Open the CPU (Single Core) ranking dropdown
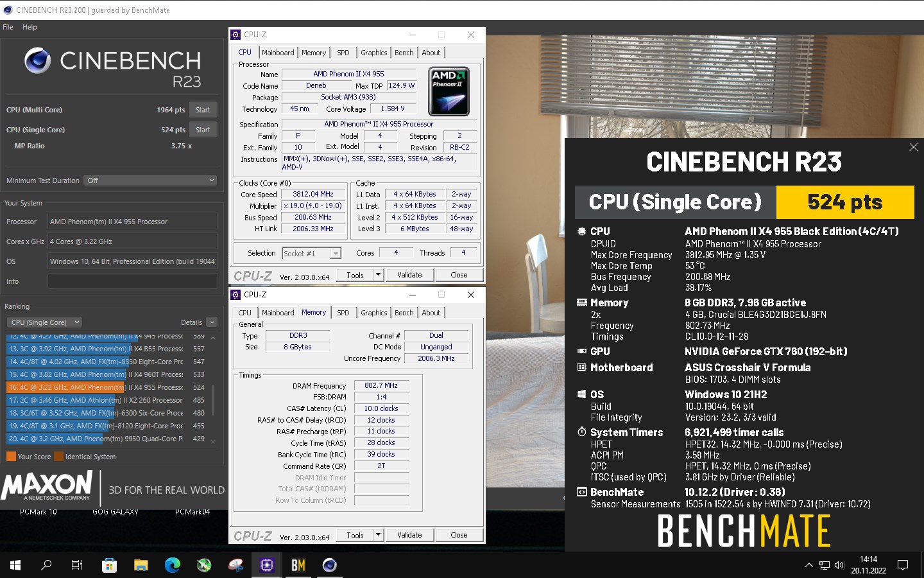Screen dimensions: 924x578 point(45,322)
